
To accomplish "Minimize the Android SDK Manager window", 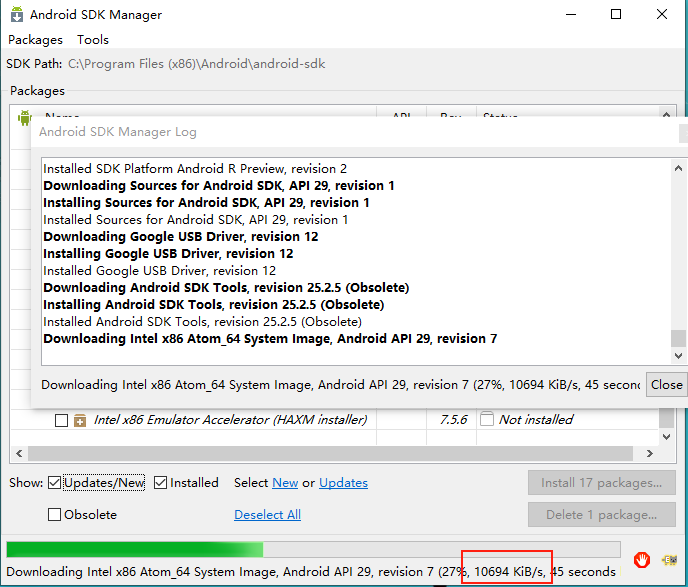I will pos(571,14).
